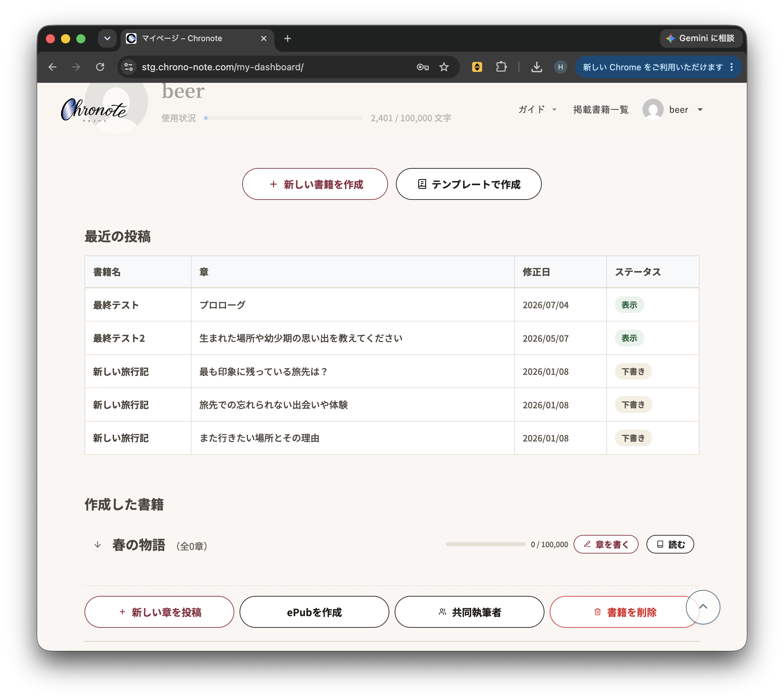The height and width of the screenshot is (700, 784).
Task: Reload the page with the refresh icon
Action: 100,67
